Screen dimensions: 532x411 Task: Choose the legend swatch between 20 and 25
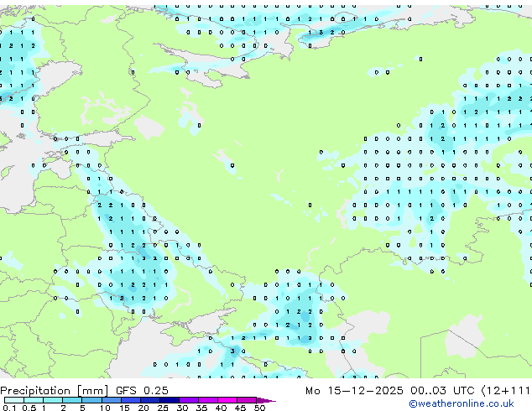pyautogui.click(x=150, y=400)
